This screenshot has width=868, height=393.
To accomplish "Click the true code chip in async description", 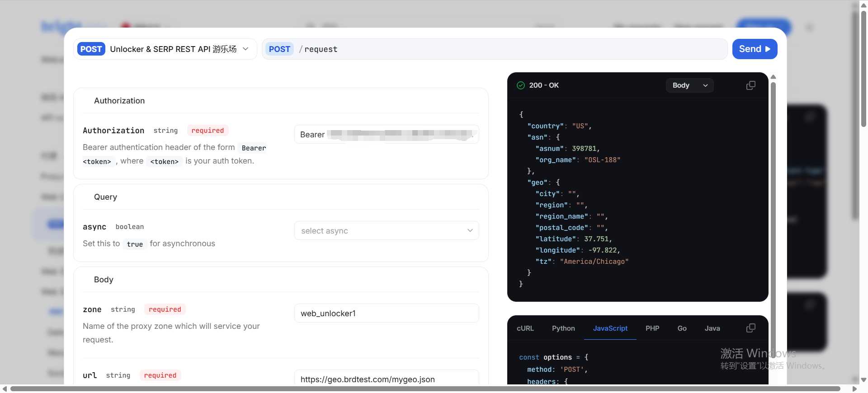I will (135, 244).
